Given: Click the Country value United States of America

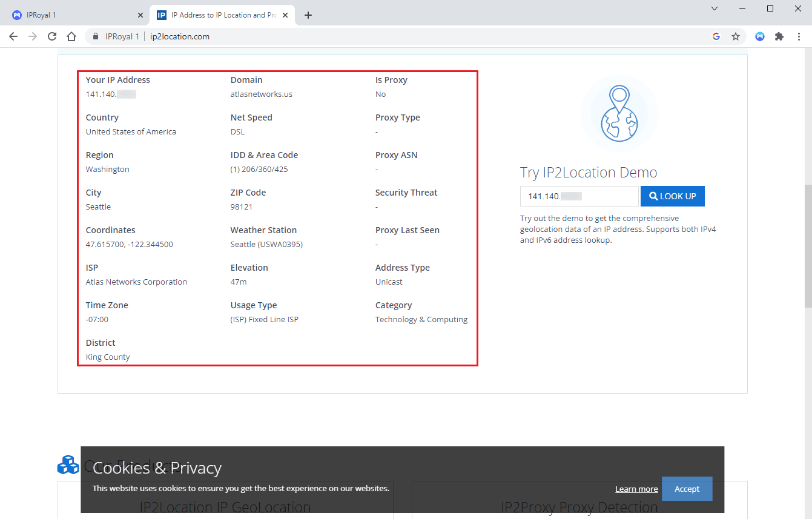Looking at the screenshot, I should [131, 132].
